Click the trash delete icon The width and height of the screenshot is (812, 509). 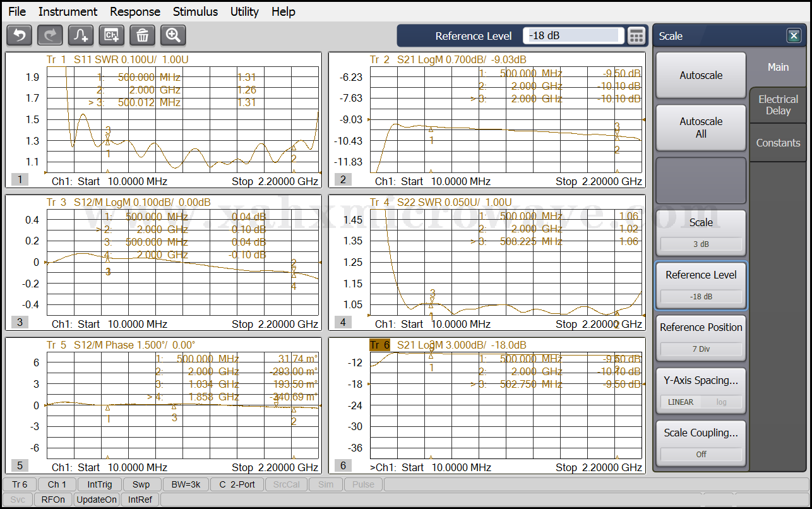[143, 35]
